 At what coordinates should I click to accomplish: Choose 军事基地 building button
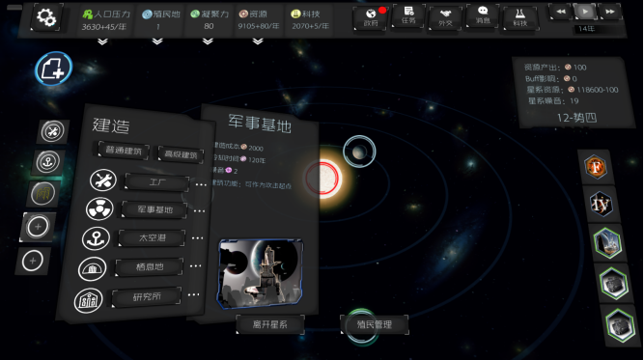pos(154,209)
